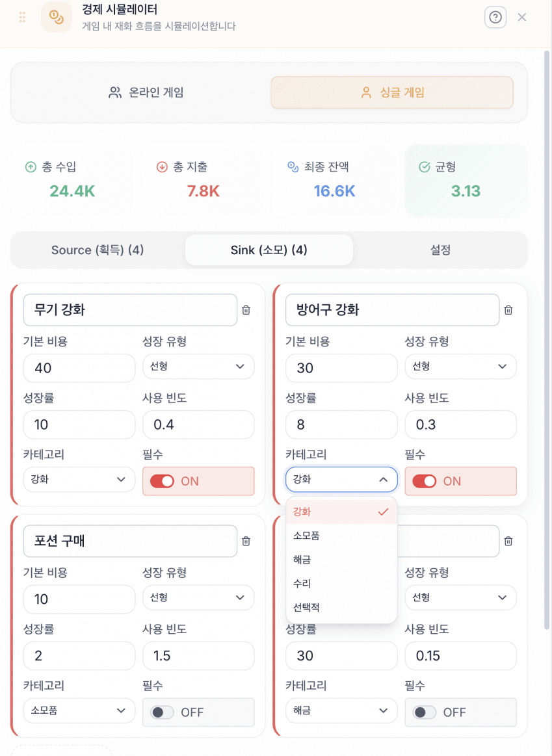Image resolution: width=552 pixels, height=756 pixels.
Task: Open the 설정 tab
Action: coord(440,250)
